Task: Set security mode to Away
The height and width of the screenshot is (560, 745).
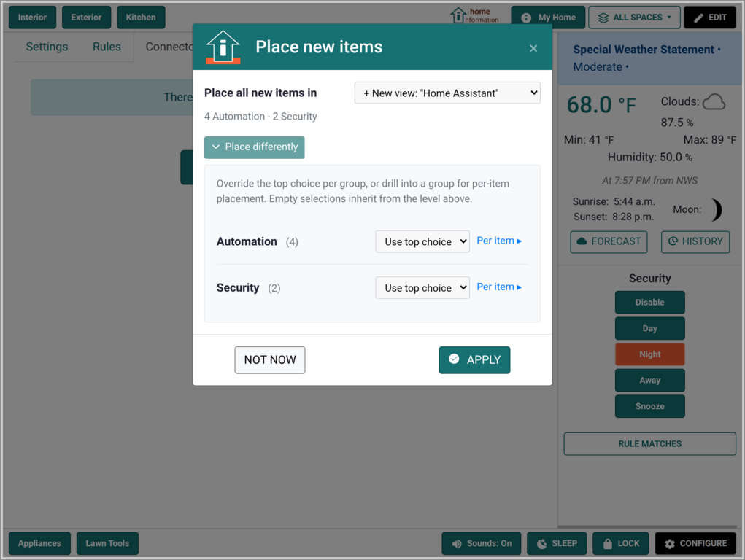Action: pyautogui.click(x=649, y=381)
